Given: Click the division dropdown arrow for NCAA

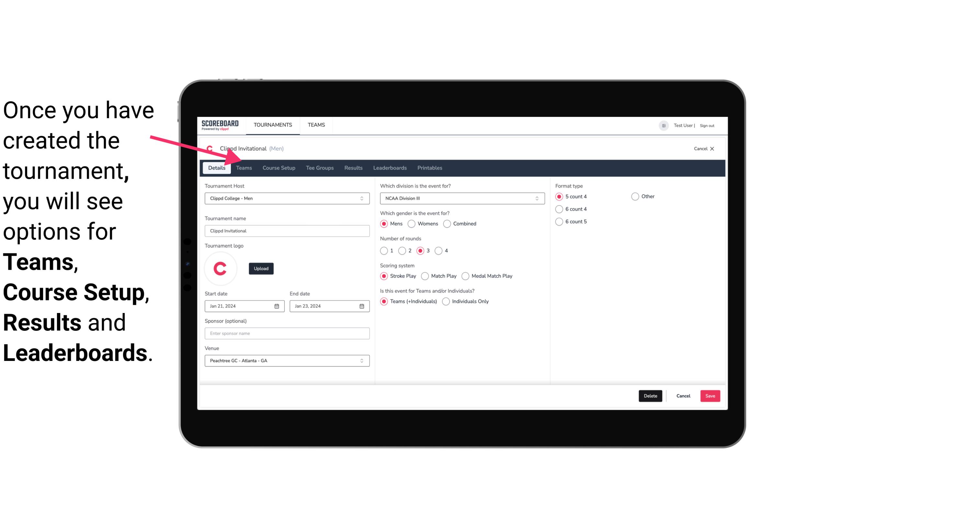Looking at the screenshot, I should point(535,198).
